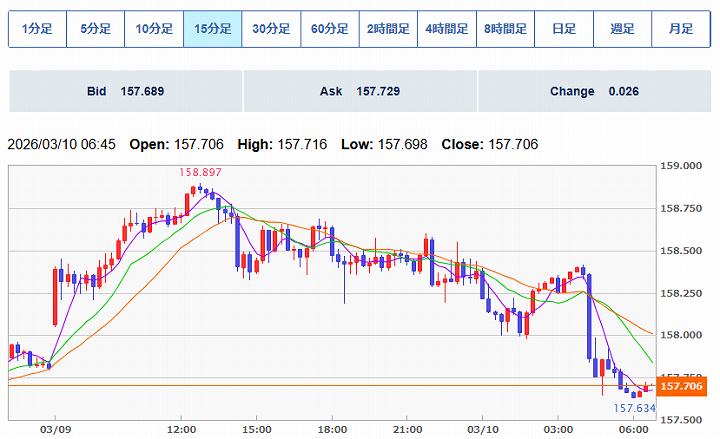Click the 12:00 time axis label

click(x=181, y=428)
